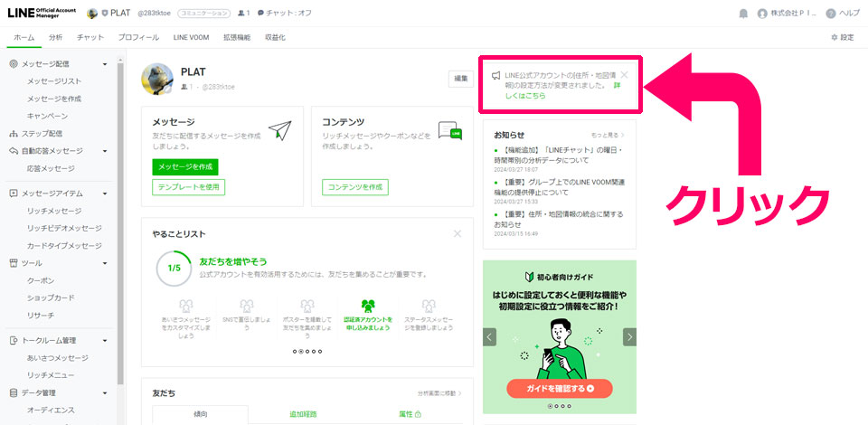Open the プロフィール tab

138,38
